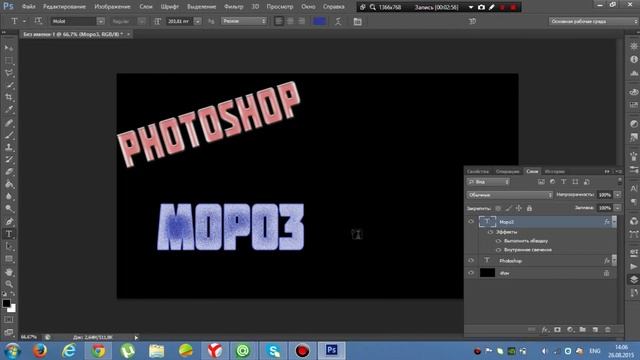This screenshot has width=640, height=360.
Task: Select the Path Selection tool
Action: pos(9,247)
